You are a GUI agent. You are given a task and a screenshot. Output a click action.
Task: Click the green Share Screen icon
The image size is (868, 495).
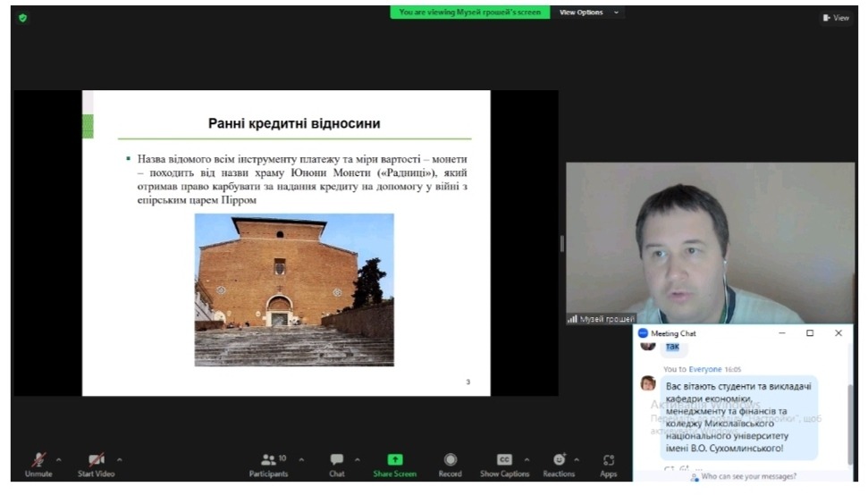(394, 459)
